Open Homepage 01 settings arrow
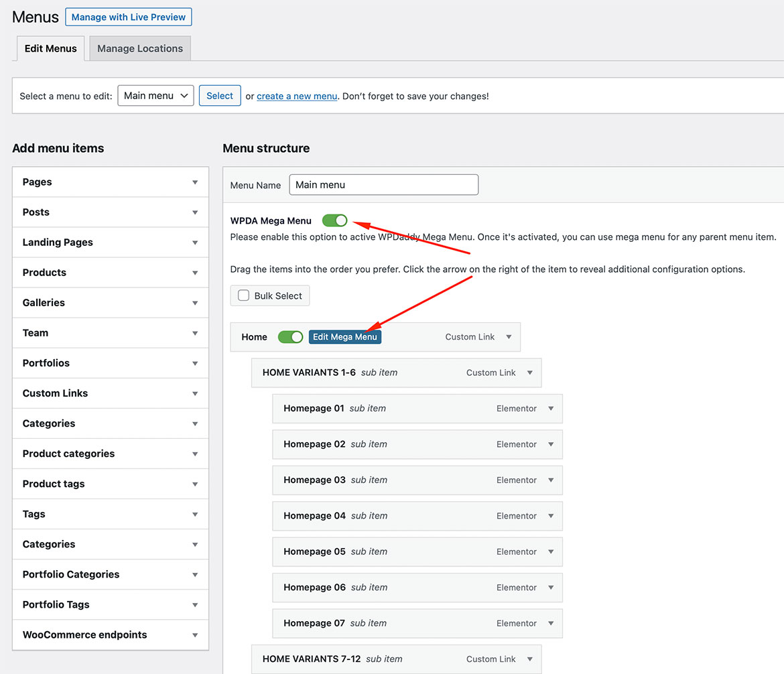Viewport: 784px width, 674px height. [x=551, y=409]
